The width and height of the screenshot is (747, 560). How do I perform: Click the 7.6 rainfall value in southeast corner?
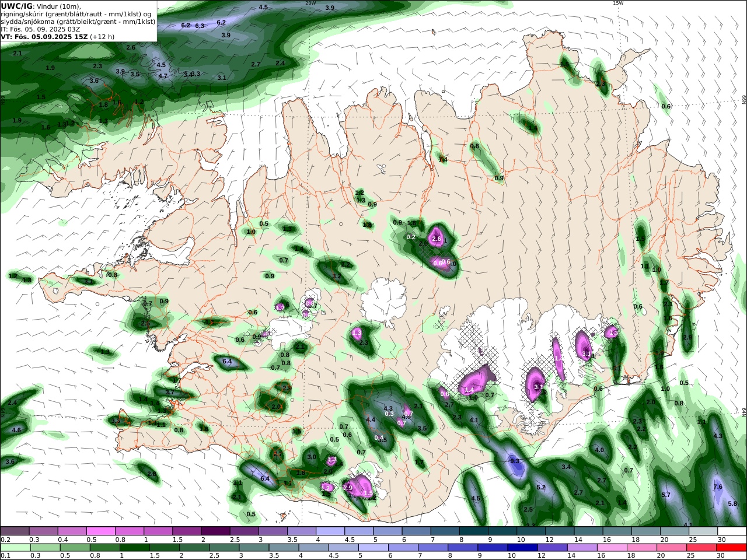718,487
